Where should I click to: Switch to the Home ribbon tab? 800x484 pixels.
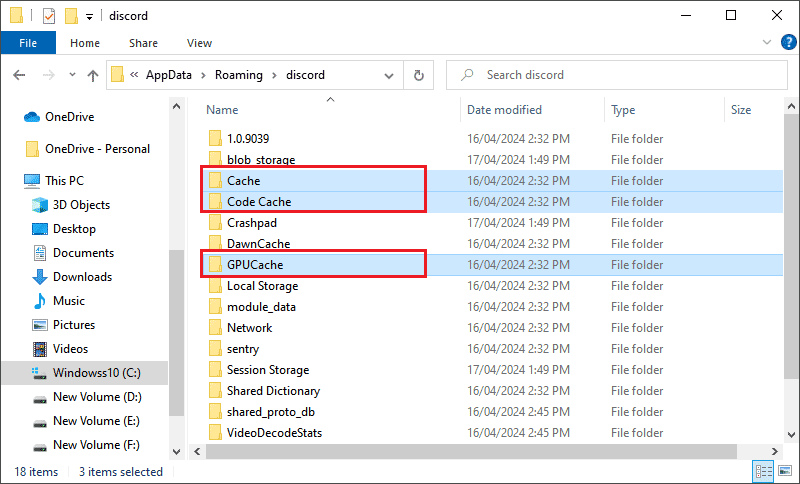[x=85, y=43]
